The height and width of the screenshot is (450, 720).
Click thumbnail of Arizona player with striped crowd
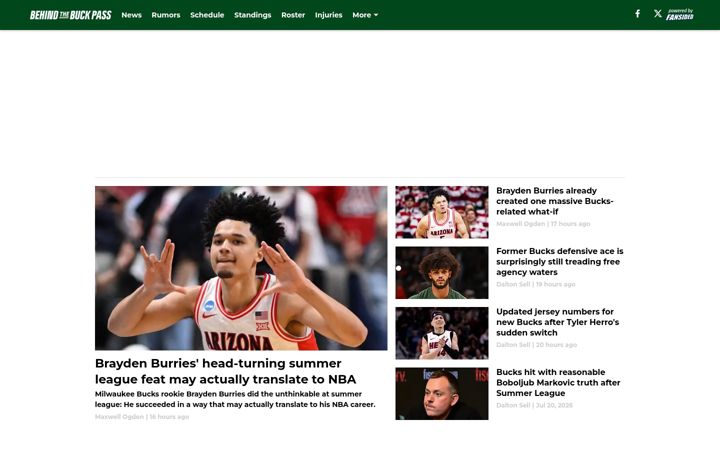(442, 212)
